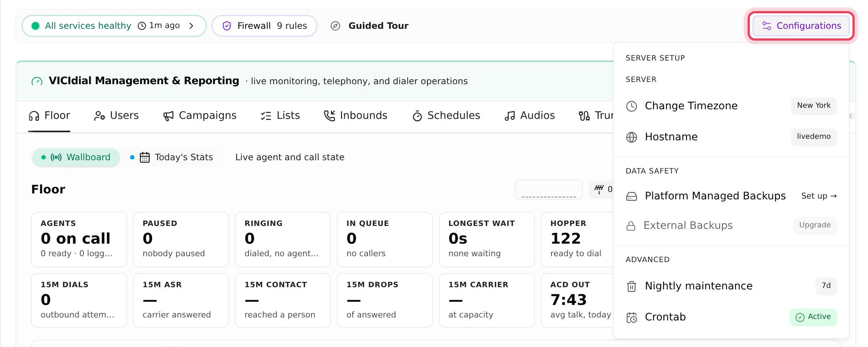Go to the Inbounds tab
The height and width of the screenshot is (347, 868).
point(356,116)
